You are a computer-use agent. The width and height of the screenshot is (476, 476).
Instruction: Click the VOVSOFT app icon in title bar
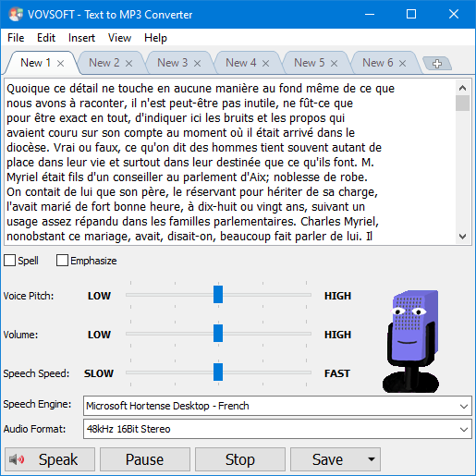16,14
